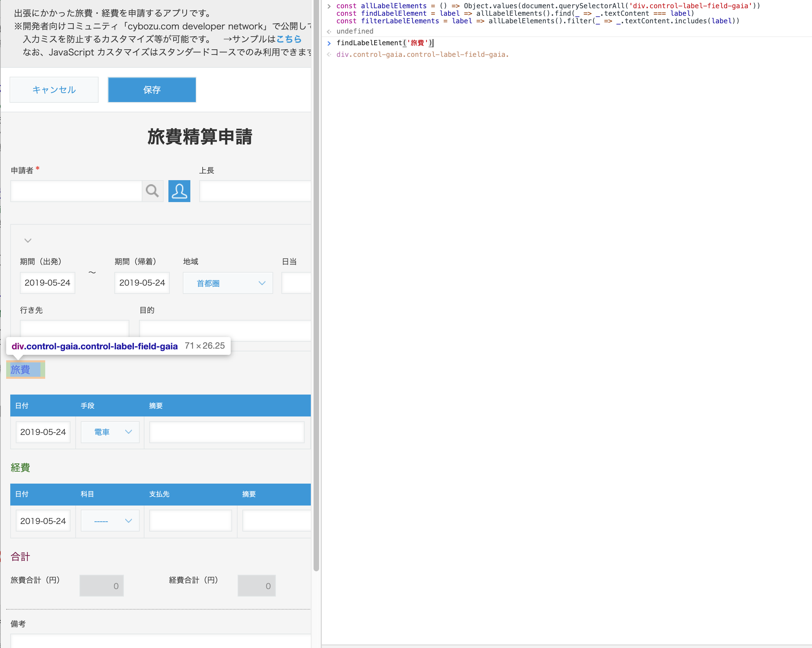Click the 期間（出発）date field
Viewport: 812px width, 648px height.
tap(48, 283)
